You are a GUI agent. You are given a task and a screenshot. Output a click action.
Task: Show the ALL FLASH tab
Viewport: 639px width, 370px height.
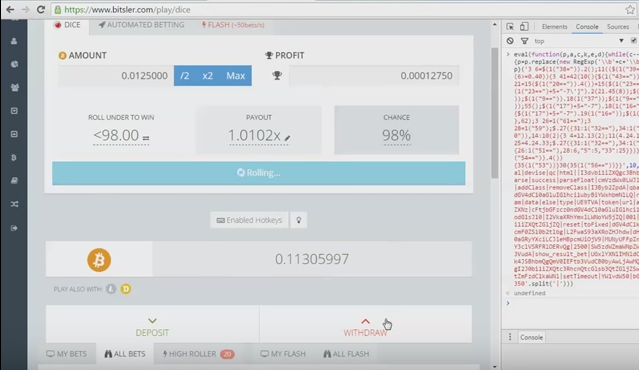(x=346, y=354)
